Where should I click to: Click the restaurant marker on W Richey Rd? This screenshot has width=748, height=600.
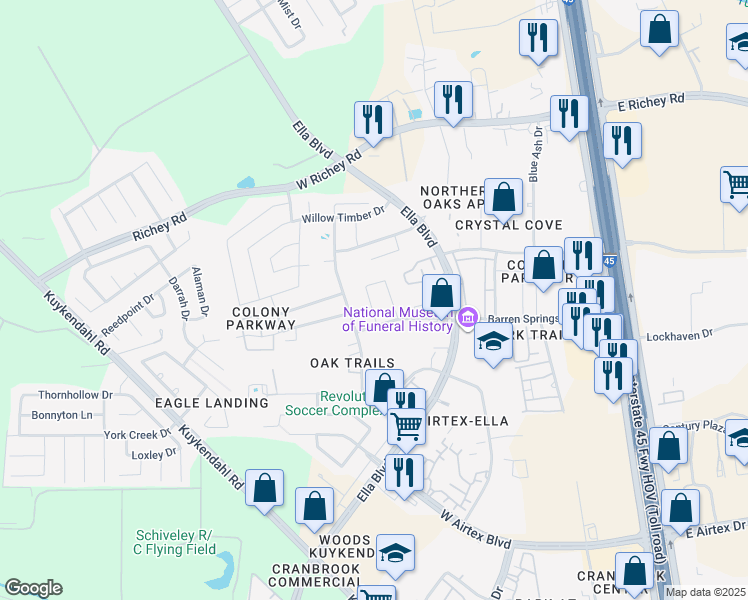pyautogui.click(x=373, y=120)
